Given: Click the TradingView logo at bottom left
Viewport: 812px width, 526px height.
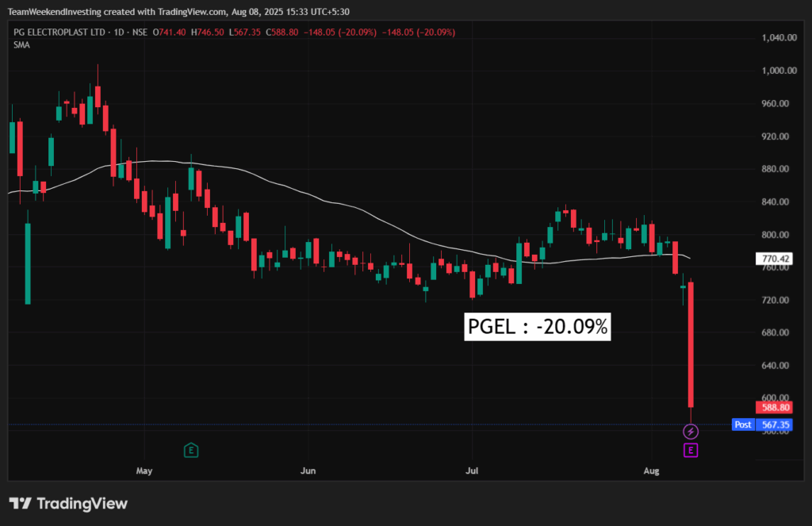Looking at the screenshot, I should [68, 504].
